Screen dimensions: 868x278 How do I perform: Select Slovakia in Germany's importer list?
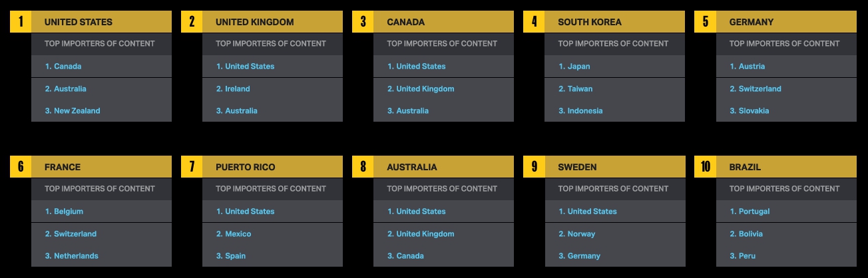(749, 111)
